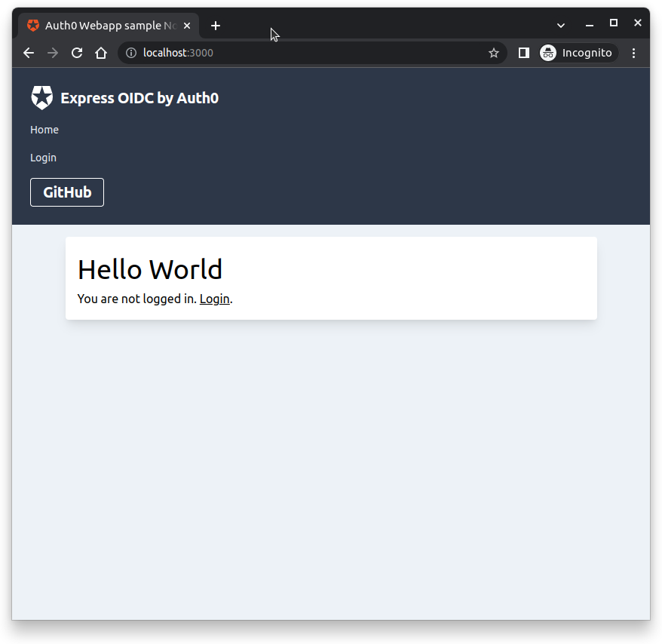Click the favicon on the Auth0 Webapp tab

coord(32,25)
